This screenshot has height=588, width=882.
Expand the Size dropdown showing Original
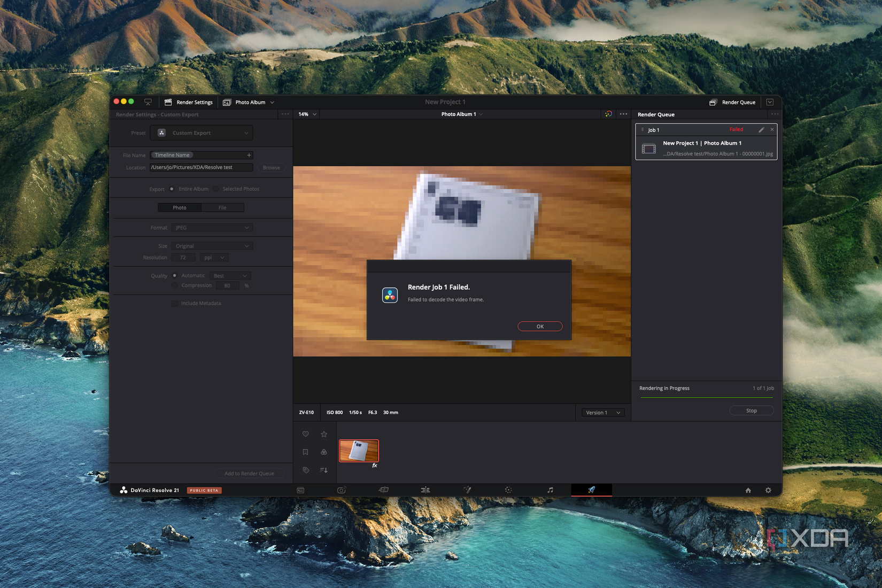(212, 246)
